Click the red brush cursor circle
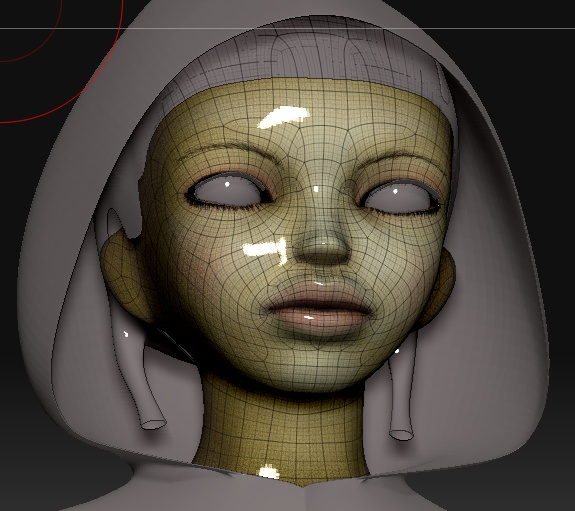This screenshot has width=575, height=511. pos(62,62)
